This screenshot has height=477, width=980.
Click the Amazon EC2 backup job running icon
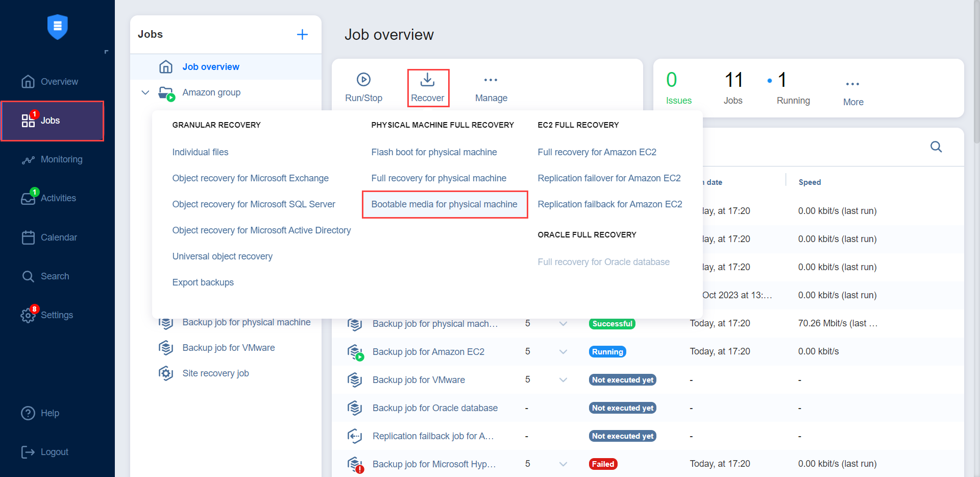pos(355,352)
